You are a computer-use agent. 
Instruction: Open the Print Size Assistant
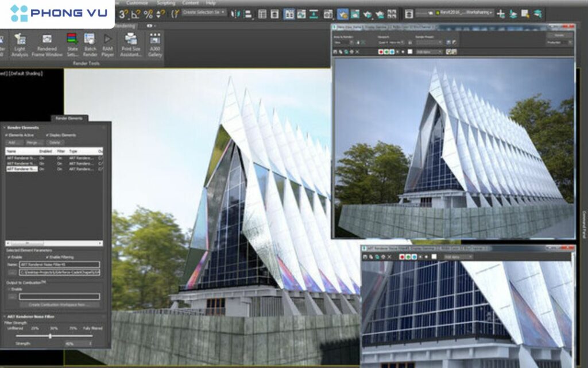[130, 39]
